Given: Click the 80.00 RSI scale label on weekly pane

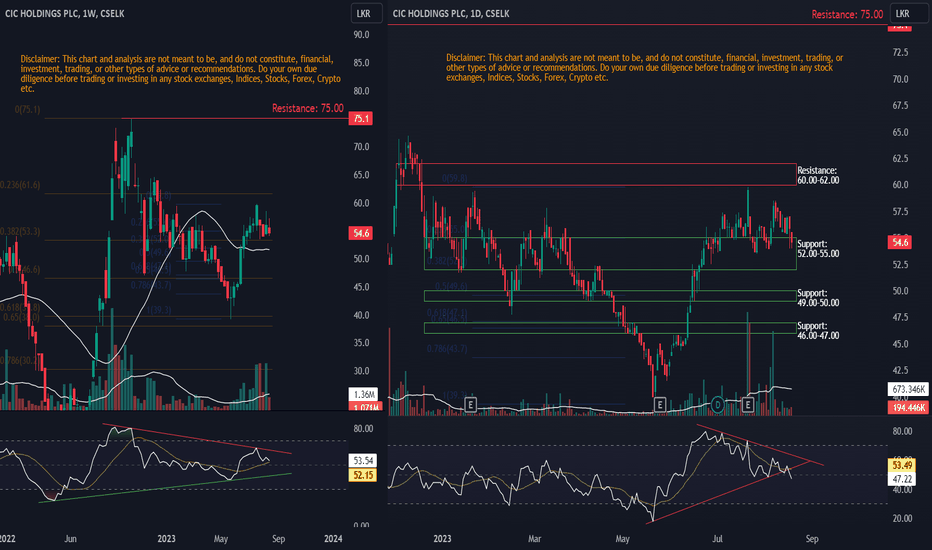Looking at the screenshot, I should click(363, 429).
